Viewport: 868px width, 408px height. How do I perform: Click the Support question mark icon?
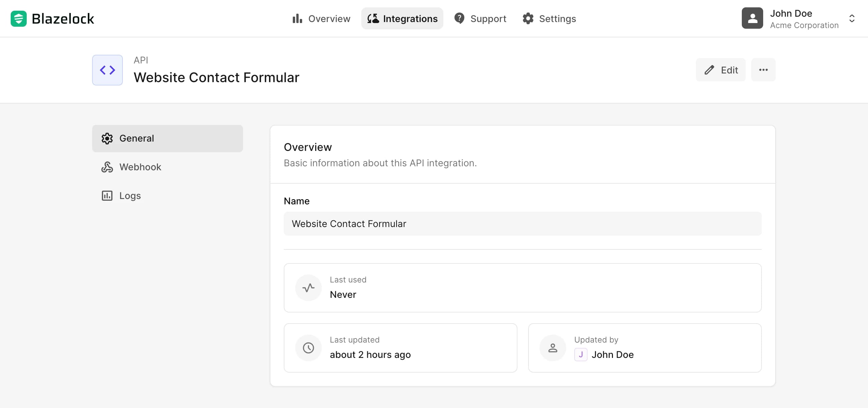[459, 18]
